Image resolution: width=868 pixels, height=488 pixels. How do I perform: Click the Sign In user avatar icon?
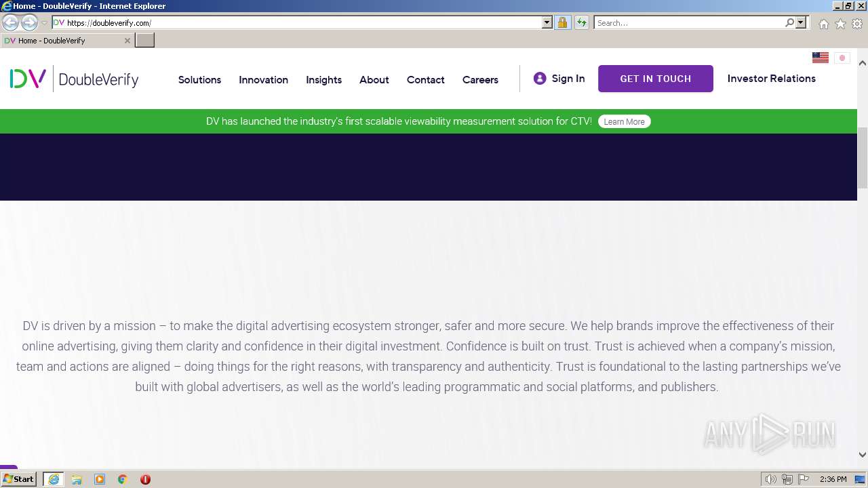540,79
